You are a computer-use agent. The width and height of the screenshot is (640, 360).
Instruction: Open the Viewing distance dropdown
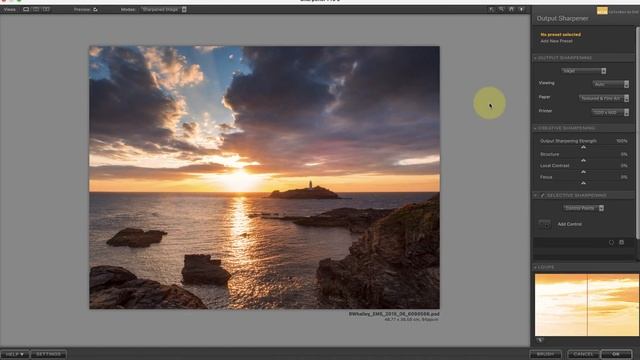click(x=611, y=84)
